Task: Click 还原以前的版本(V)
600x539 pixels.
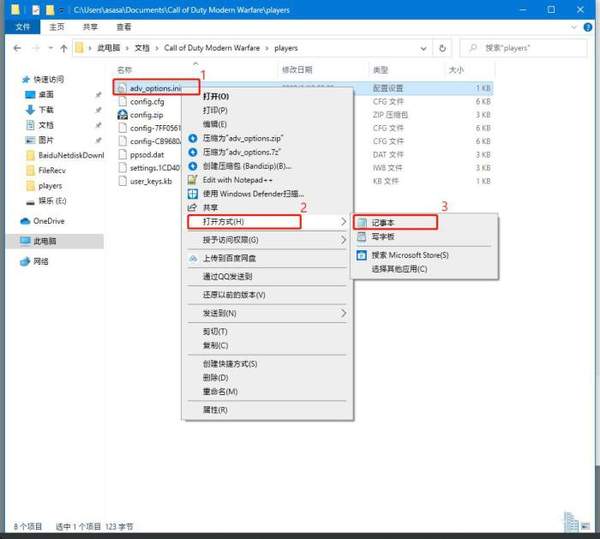Action: tap(267, 295)
